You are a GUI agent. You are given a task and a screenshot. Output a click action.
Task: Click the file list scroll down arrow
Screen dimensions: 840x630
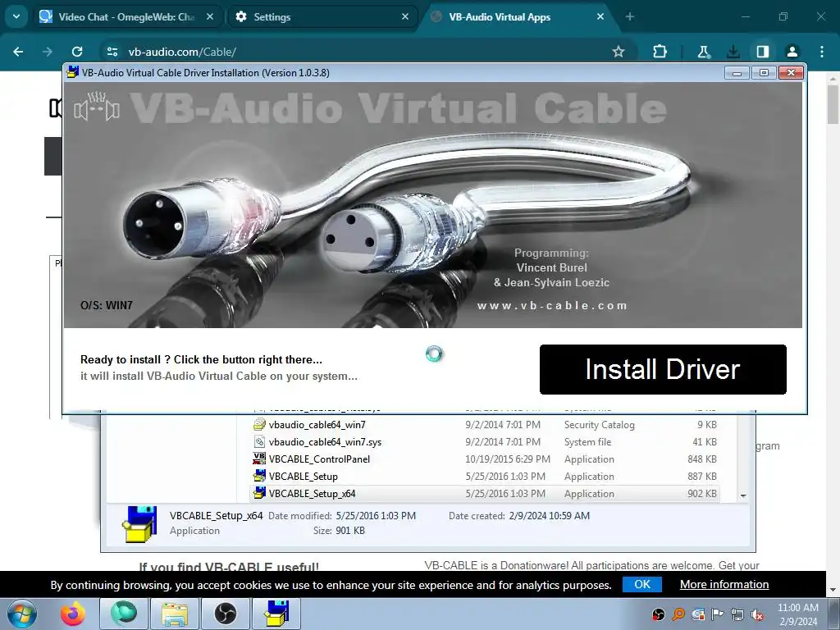click(x=743, y=496)
